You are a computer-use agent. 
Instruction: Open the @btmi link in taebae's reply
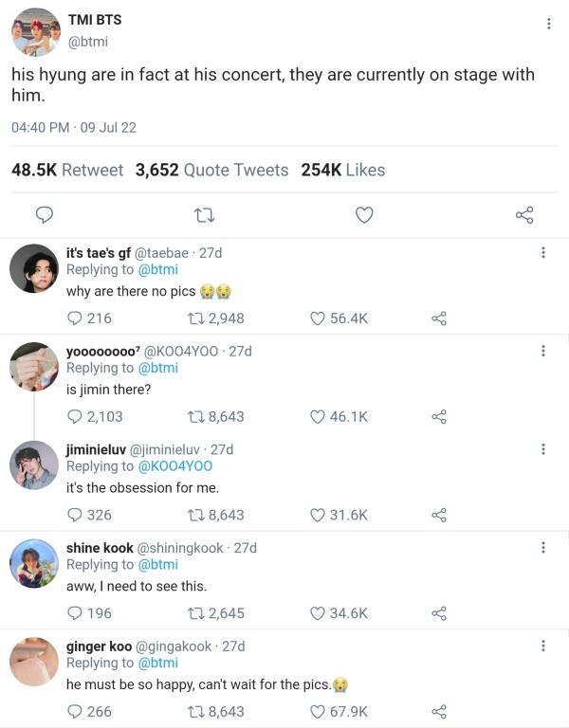point(158,269)
